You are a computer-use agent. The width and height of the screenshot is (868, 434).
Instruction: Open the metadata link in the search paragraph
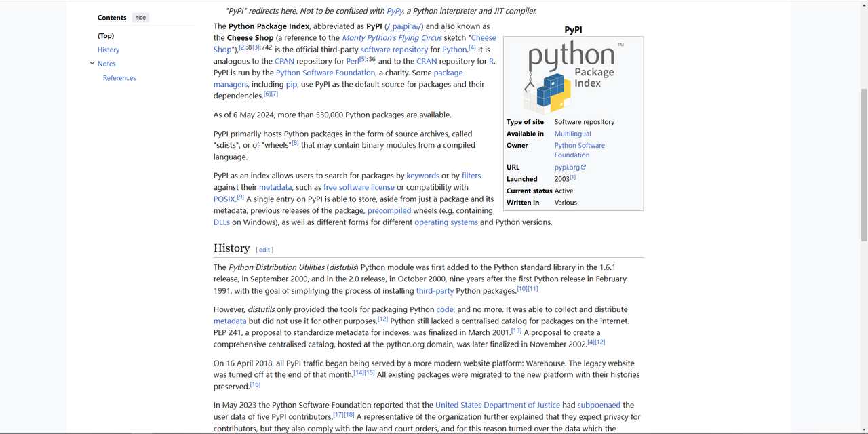275,187
